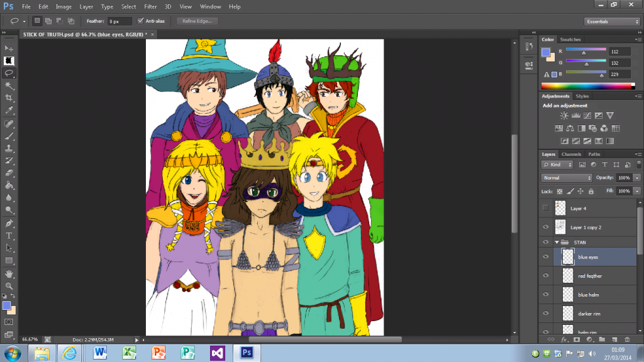Open the layer filter Kind dropdown
644x362 pixels.
(557, 165)
